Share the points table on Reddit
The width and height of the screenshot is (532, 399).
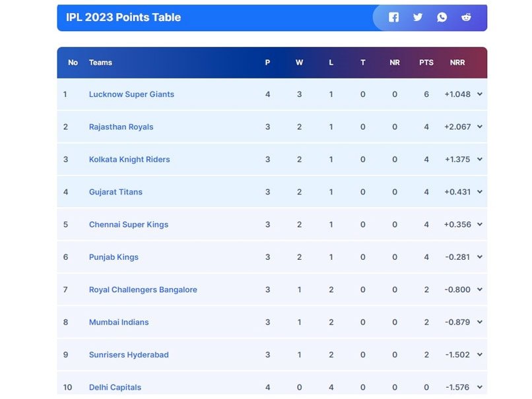[x=466, y=17]
